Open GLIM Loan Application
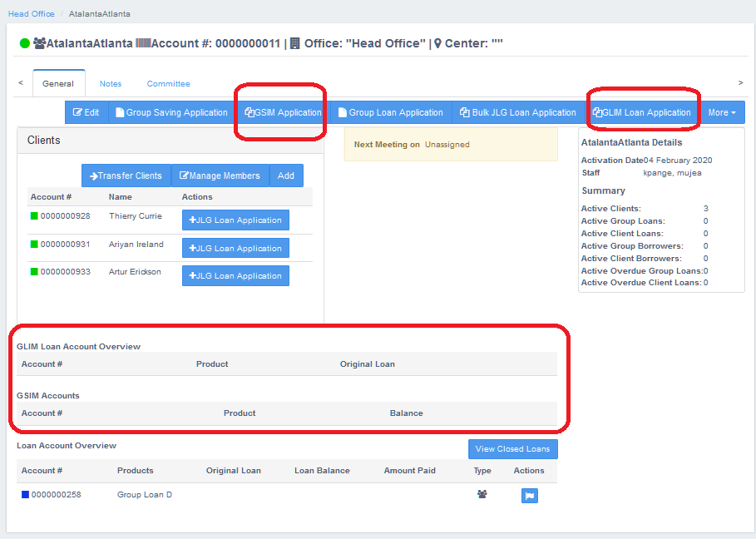Screen dimensions: 756x539 642,112
